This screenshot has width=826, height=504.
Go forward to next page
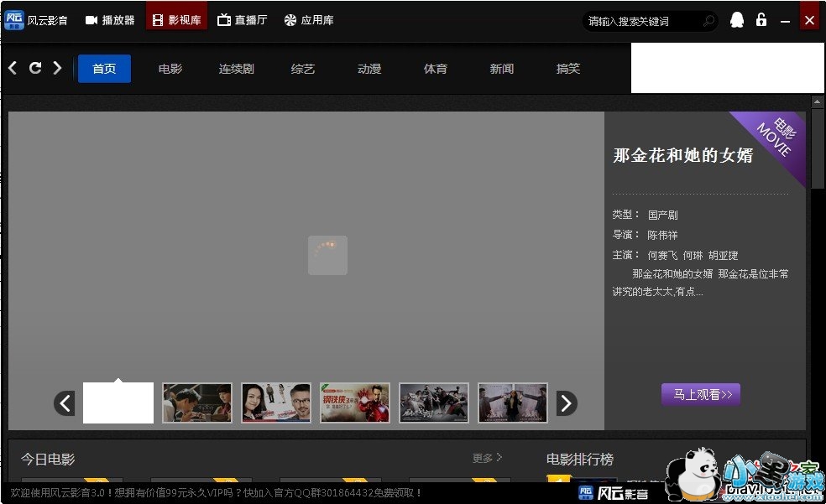[57, 68]
